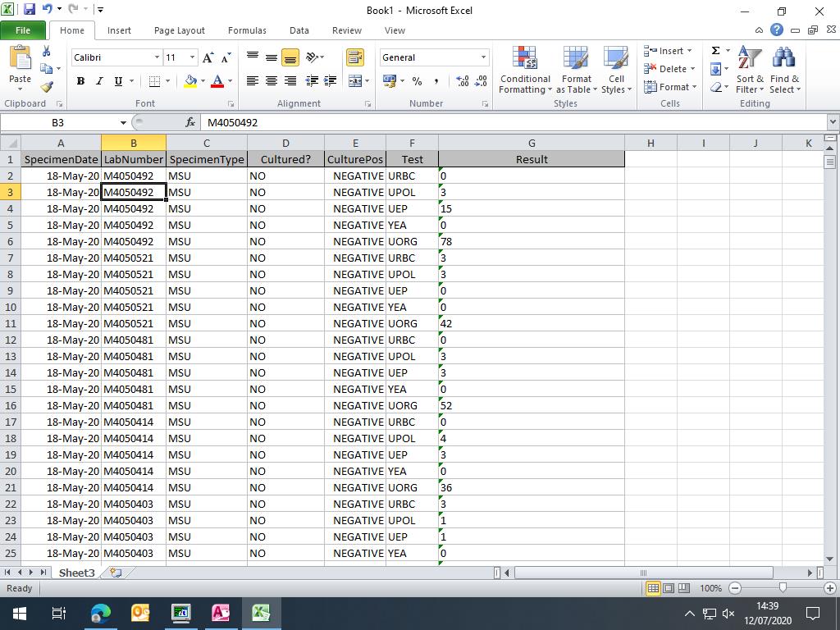
Task: Select the Format Painter brush
Action: tap(47, 86)
